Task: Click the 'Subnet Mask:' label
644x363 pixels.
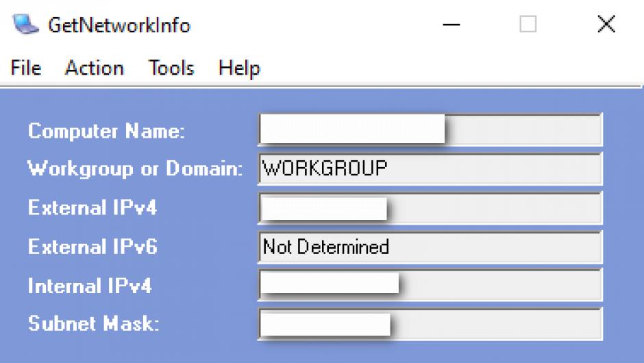Action: (94, 324)
